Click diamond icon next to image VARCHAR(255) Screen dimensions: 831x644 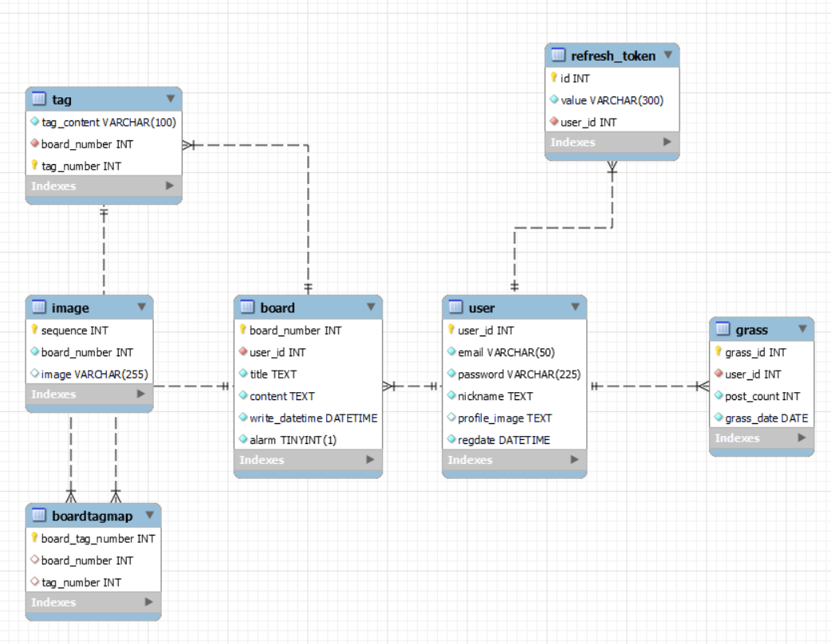point(34,373)
